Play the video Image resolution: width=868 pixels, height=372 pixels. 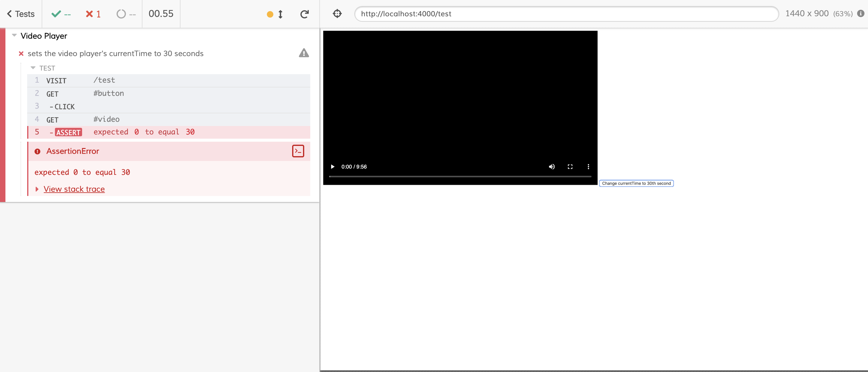click(332, 166)
